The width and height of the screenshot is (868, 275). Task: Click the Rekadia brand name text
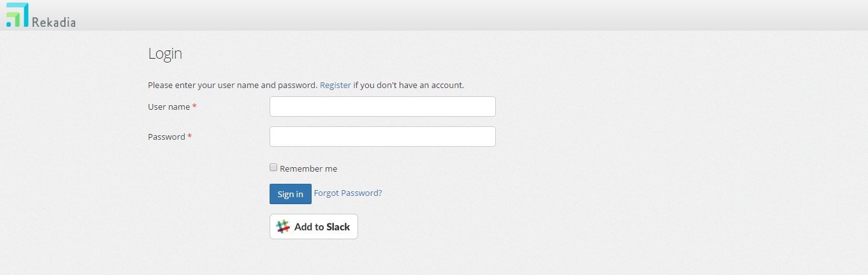point(54,22)
